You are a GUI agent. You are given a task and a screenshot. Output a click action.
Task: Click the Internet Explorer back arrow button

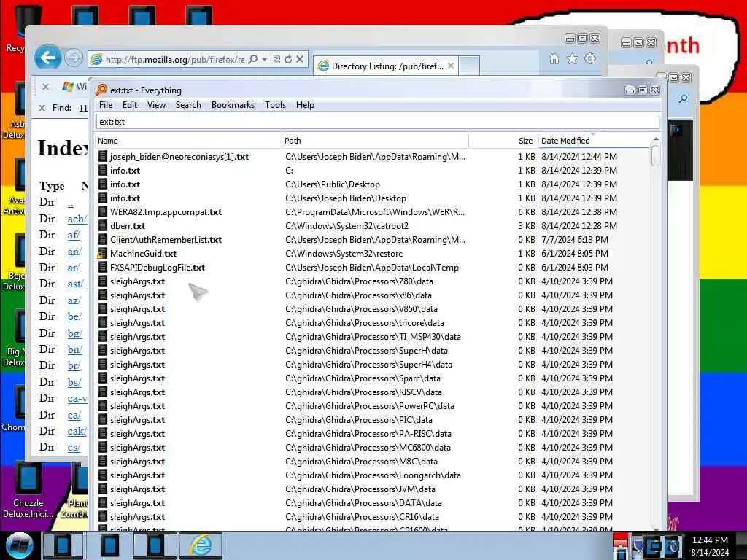coord(48,58)
